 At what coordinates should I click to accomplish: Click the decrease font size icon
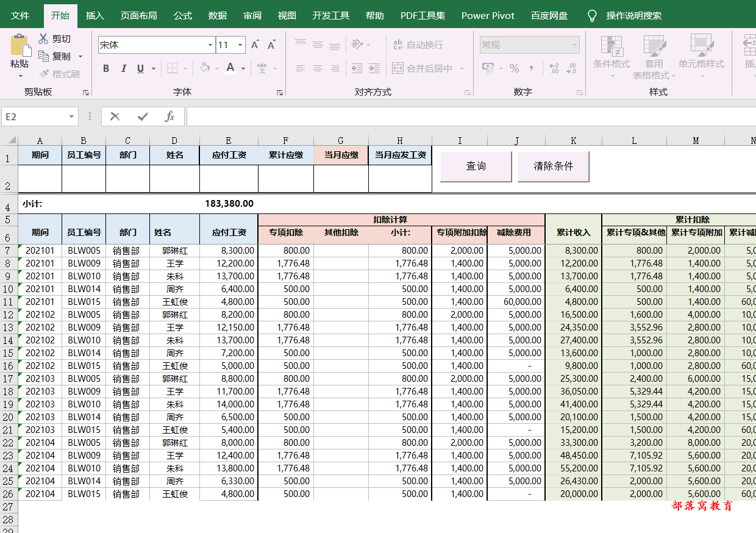point(272,45)
